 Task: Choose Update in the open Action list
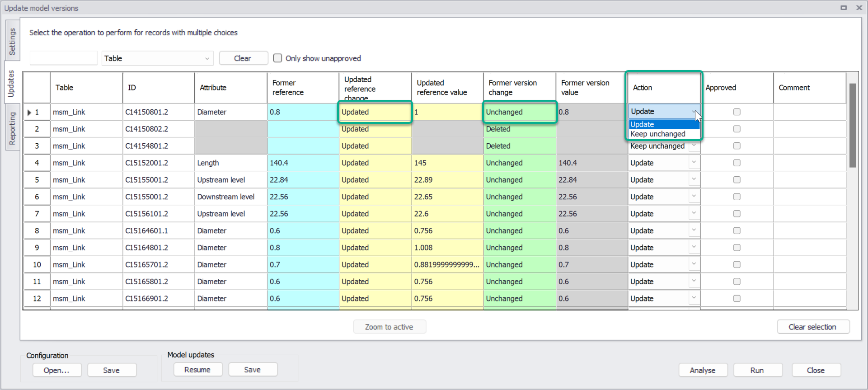(664, 124)
